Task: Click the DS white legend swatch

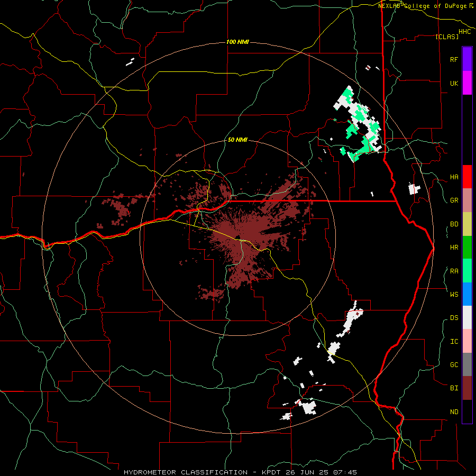Action: pos(467,317)
